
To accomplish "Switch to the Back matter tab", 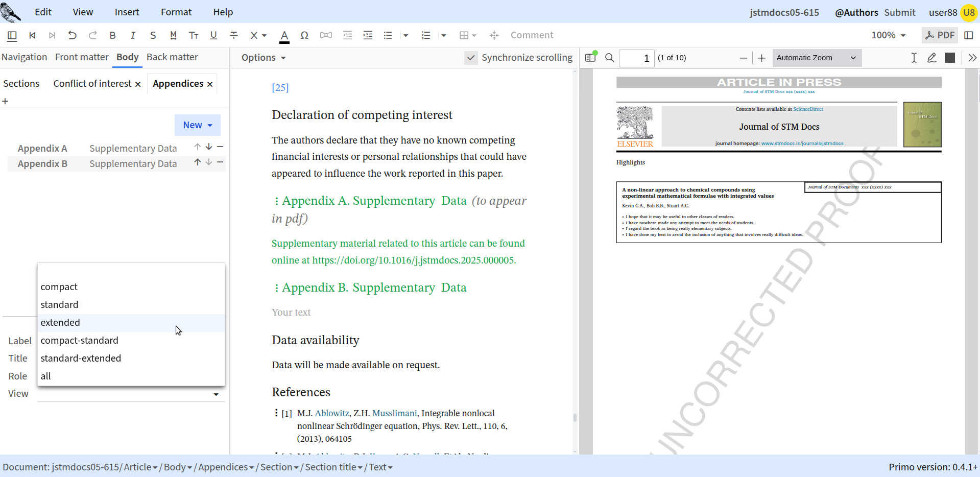I will click(172, 57).
